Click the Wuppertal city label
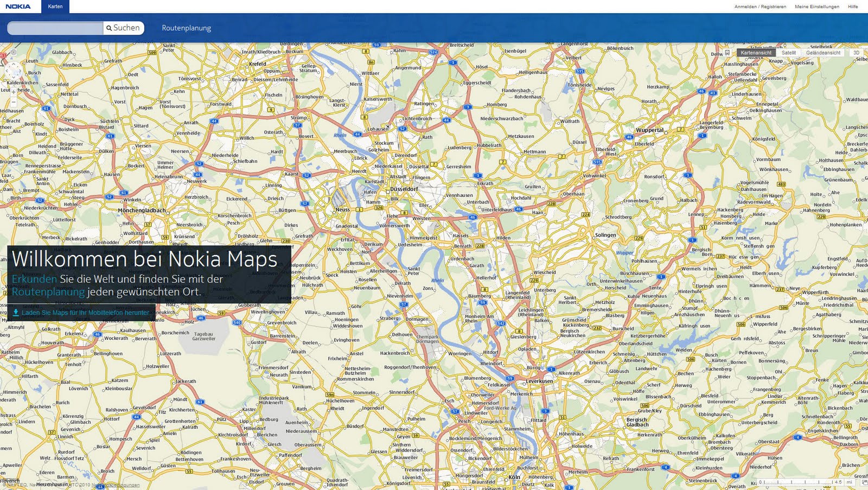The image size is (868, 490). [650, 130]
